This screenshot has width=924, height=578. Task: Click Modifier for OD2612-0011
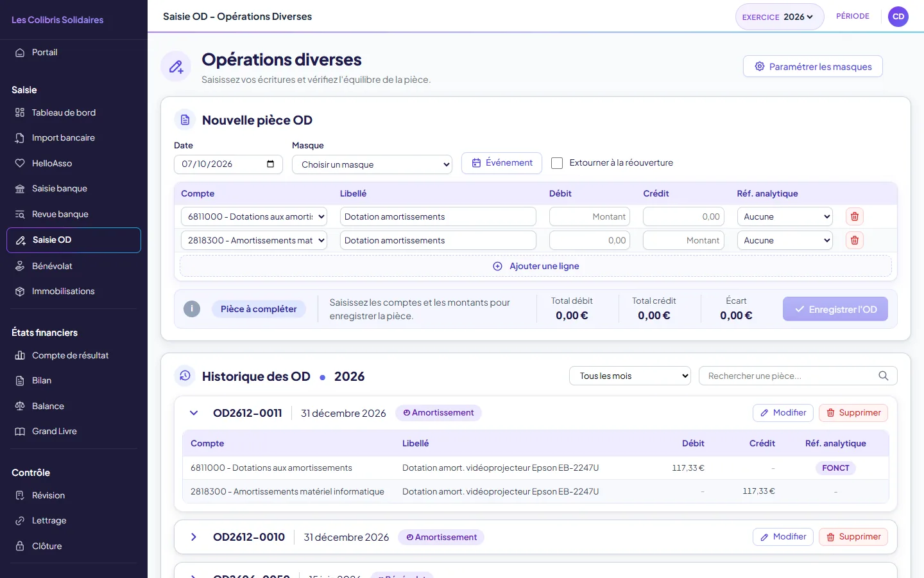(783, 413)
